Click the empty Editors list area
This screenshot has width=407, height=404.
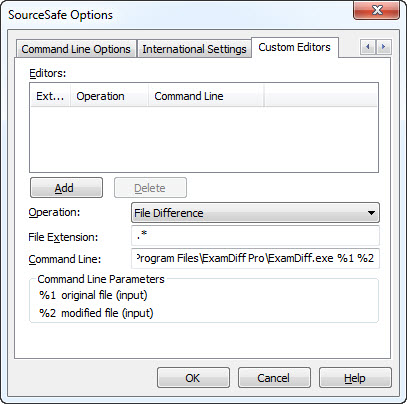point(204,139)
